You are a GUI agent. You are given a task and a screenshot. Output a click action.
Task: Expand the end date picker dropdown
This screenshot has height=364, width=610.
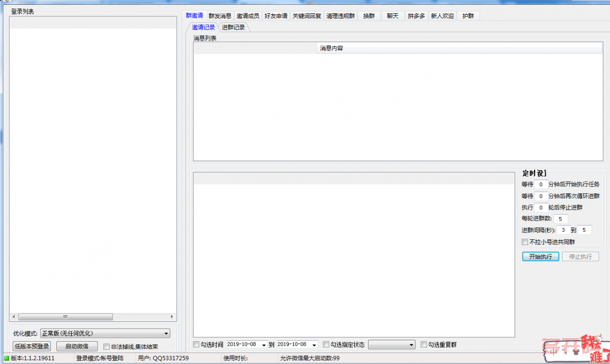(314, 345)
